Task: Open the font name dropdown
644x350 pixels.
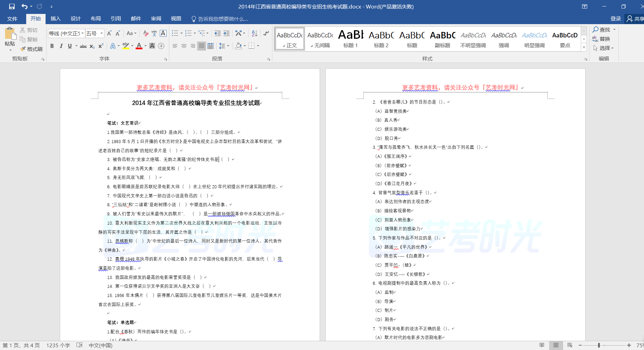Action: [82, 33]
